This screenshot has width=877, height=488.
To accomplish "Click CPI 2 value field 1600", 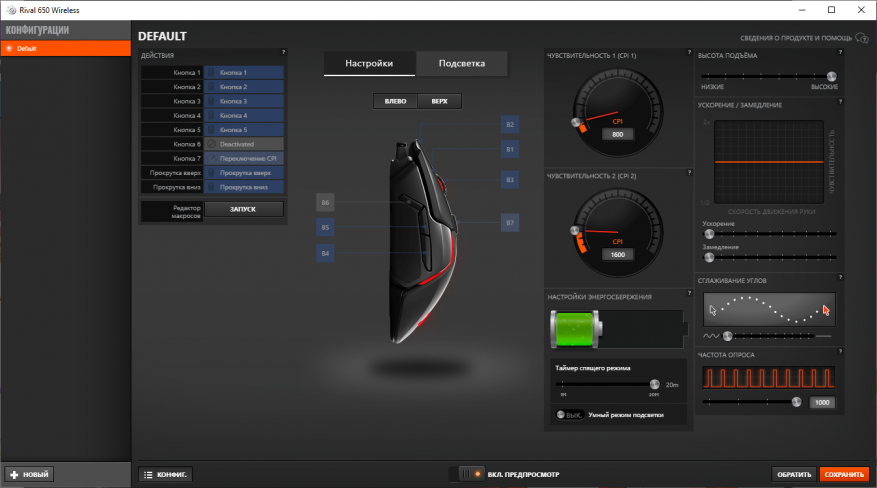I will [x=617, y=254].
